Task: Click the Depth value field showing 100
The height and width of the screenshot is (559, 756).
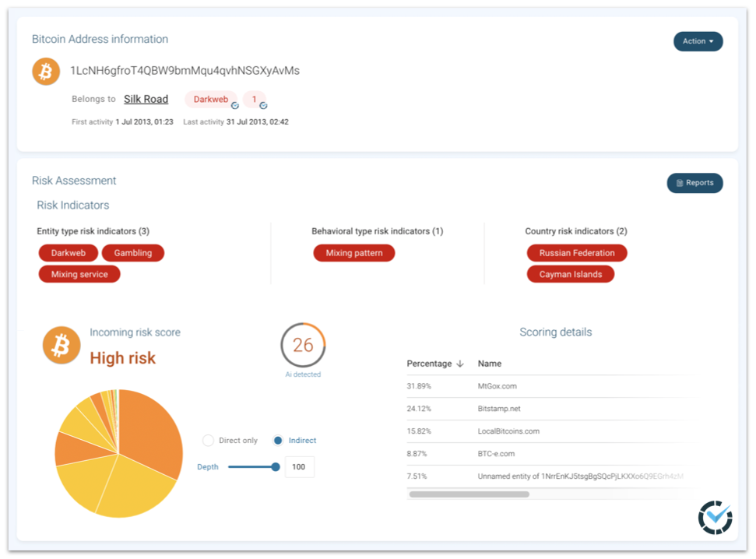Action: click(300, 467)
